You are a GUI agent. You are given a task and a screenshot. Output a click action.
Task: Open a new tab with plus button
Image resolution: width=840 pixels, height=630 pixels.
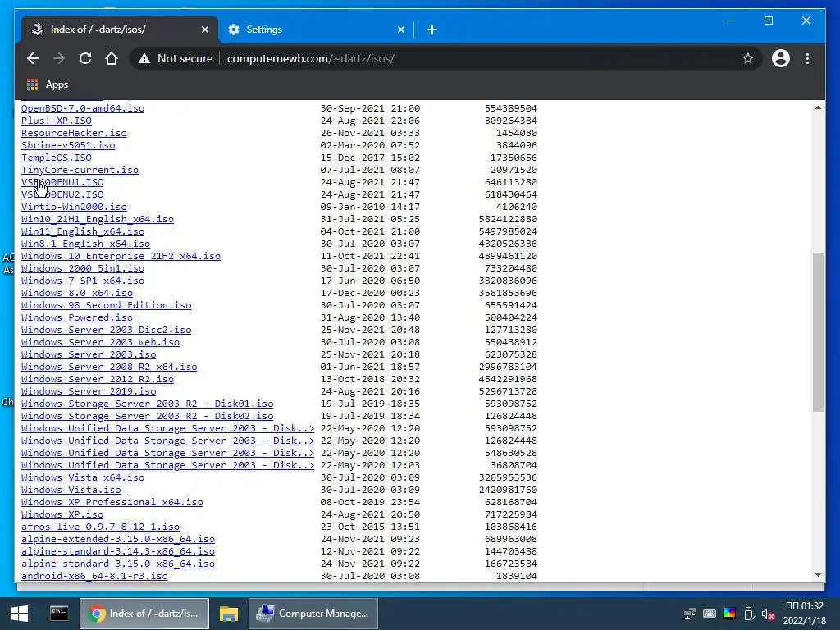coord(432,30)
